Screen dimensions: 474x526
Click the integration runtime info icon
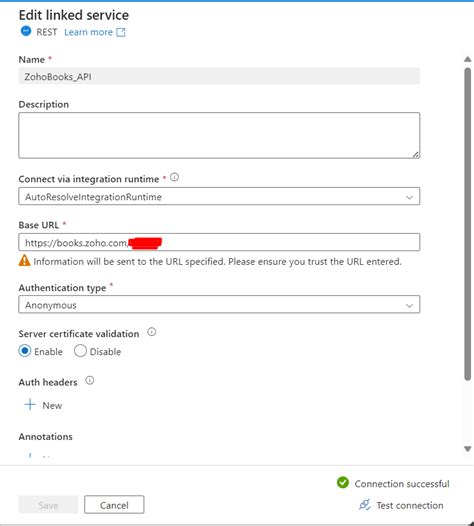click(x=174, y=177)
